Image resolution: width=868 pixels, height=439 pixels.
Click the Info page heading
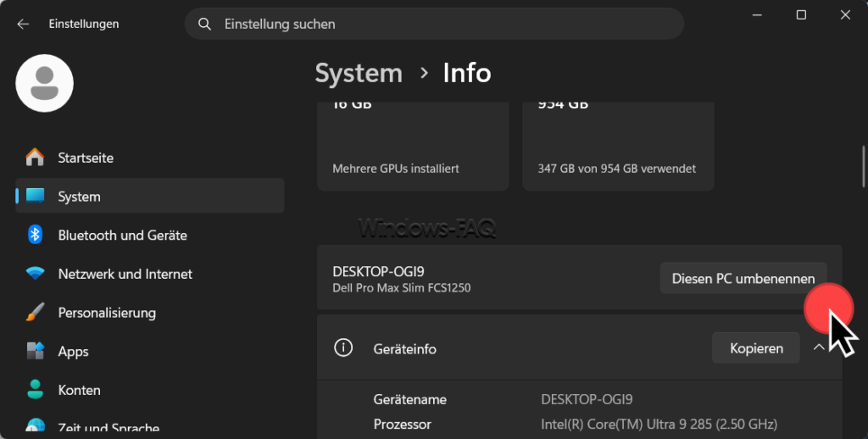pos(467,73)
